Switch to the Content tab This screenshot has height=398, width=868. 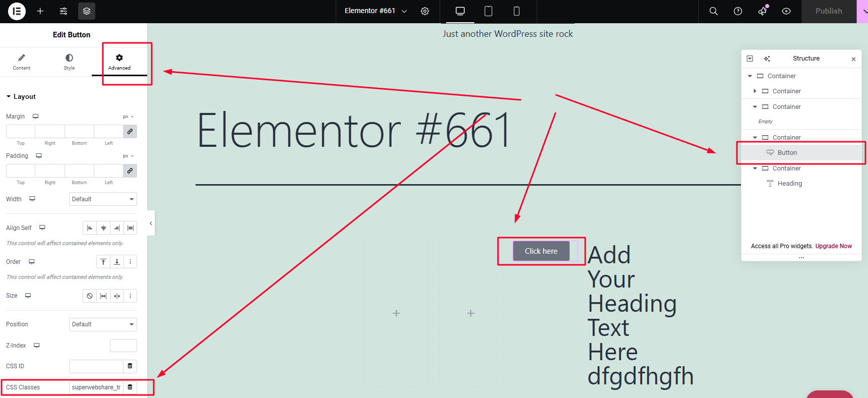22,62
